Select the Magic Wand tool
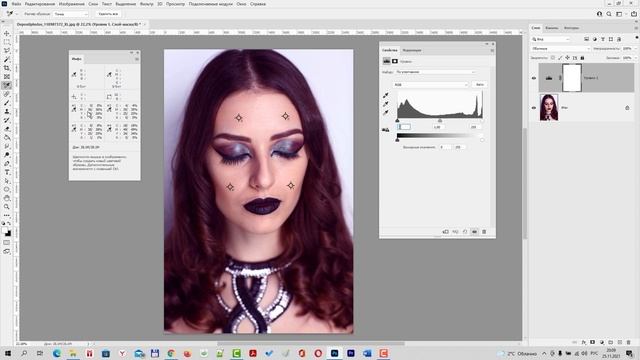The image size is (640, 360). (7, 59)
